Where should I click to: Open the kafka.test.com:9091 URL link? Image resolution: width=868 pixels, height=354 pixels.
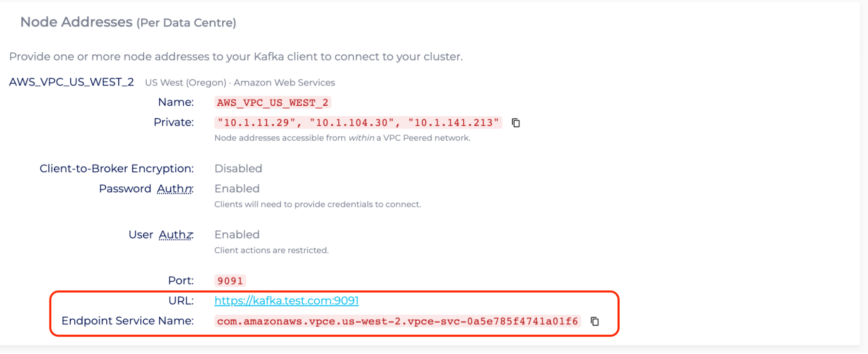(x=286, y=301)
